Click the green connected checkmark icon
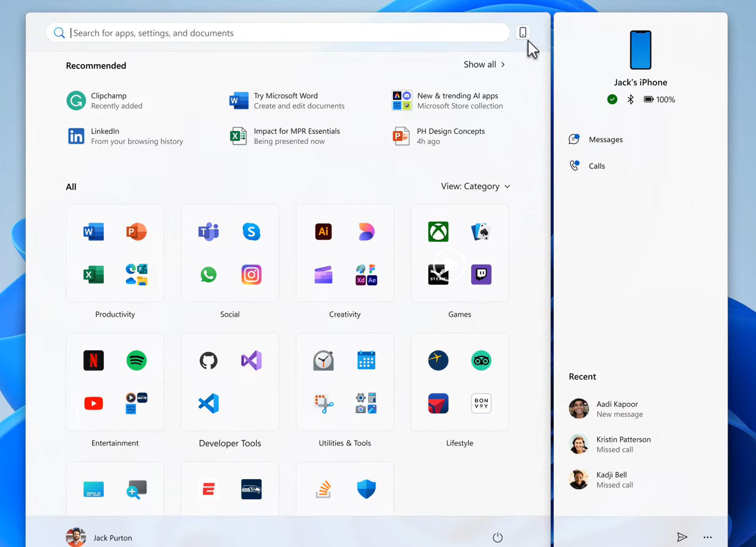Screen dimensions: 756x547 [612, 99]
